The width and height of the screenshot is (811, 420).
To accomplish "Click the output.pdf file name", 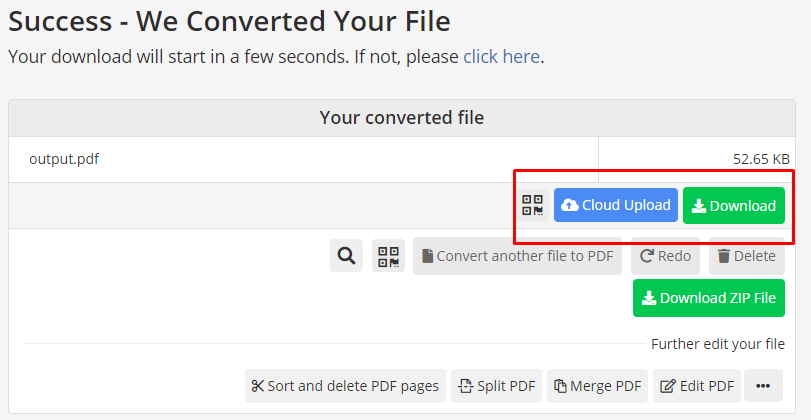I will coord(64,159).
